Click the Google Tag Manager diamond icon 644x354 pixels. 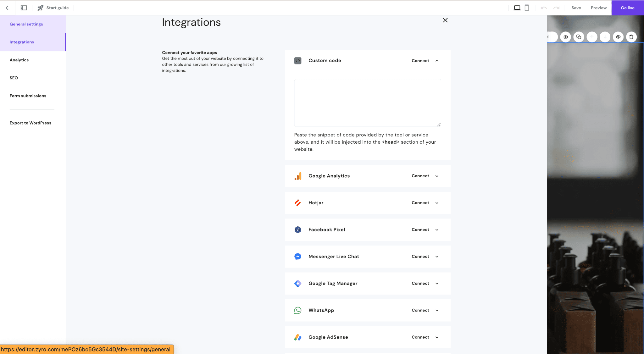[x=298, y=283]
